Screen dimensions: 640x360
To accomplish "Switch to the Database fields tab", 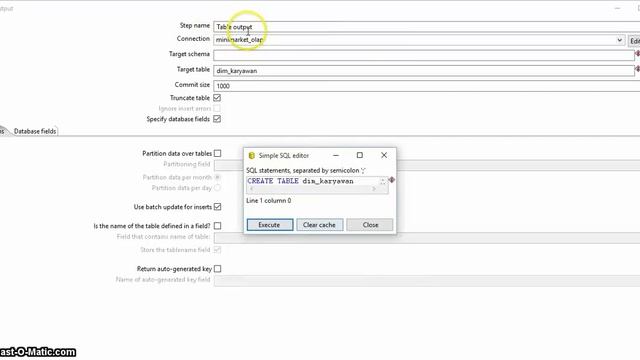I will pos(35,131).
